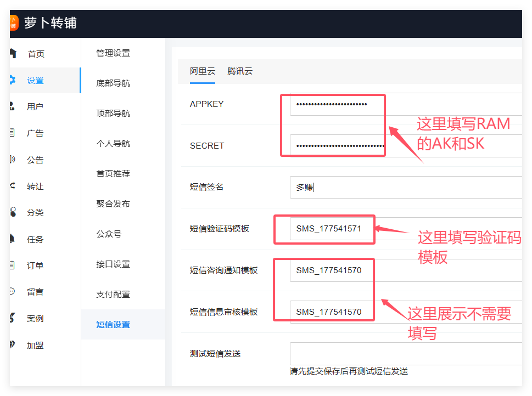The height and width of the screenshot is (396, 532).
Task: Open 支付配置 submenu item
Action: [113, 295]
